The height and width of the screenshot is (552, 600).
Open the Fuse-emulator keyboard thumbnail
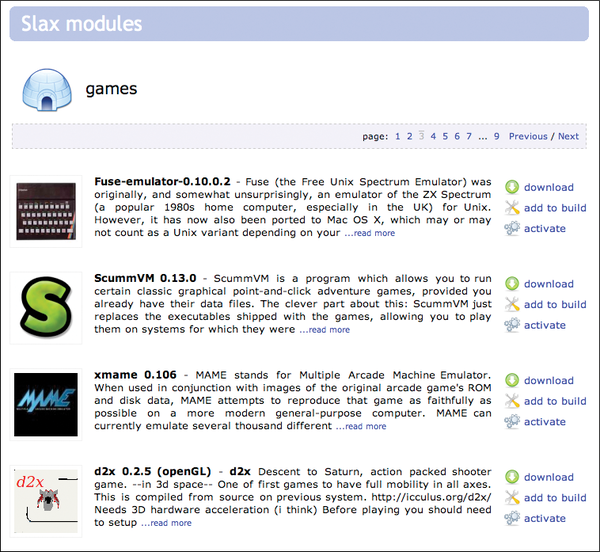46,212
